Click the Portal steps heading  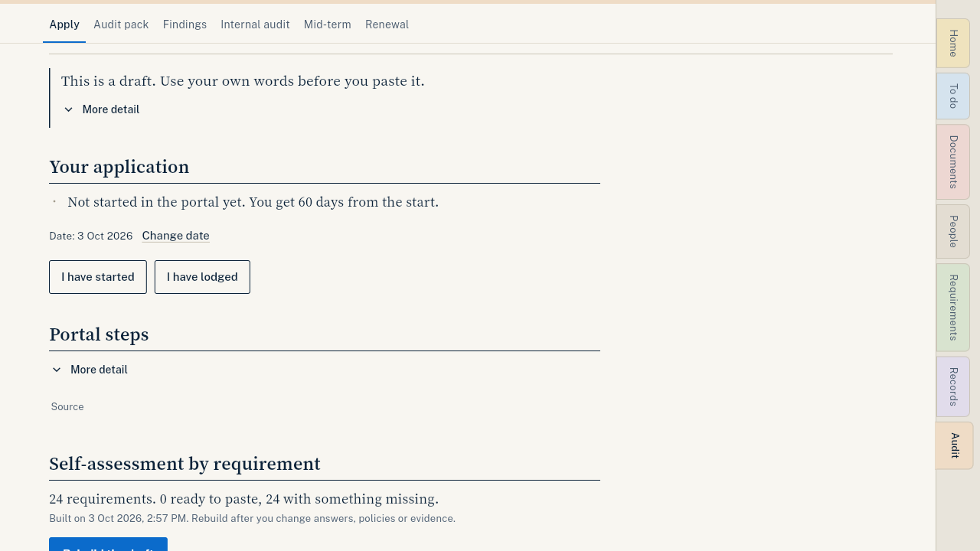tap(99, 334)
